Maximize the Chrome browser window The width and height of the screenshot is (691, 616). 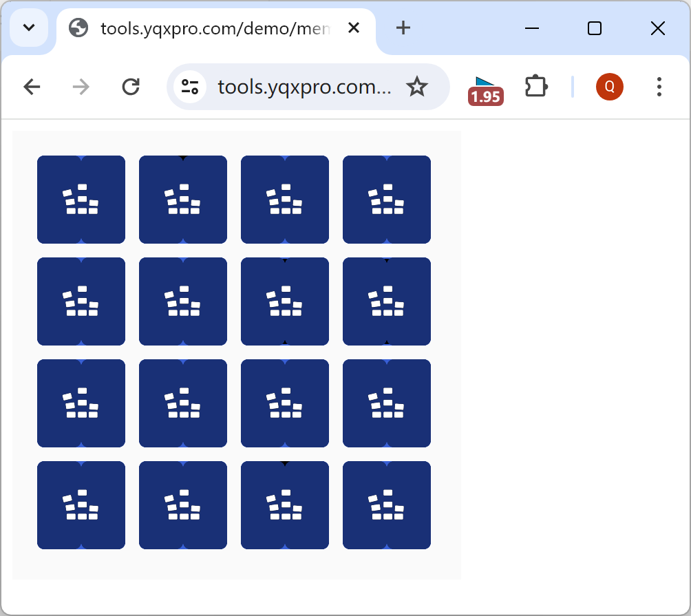tap(595, 28)
